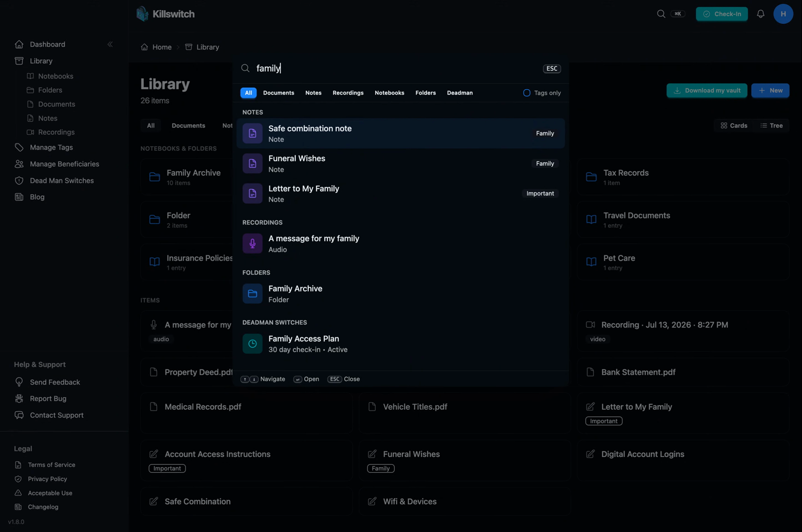Viewport: 802px width, 532px height.
Task: Click the search magnifier icon in header
Action: [x=661, y=14]
